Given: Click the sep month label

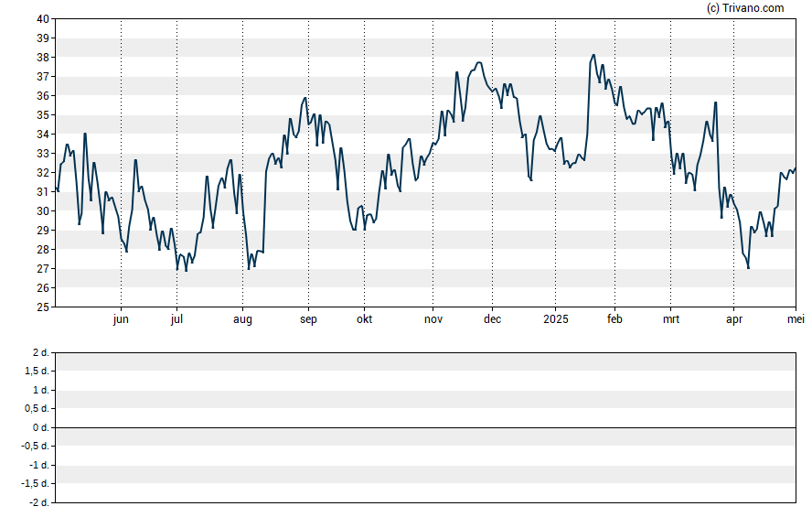Looking at the screenshot, I should (308, 319).
